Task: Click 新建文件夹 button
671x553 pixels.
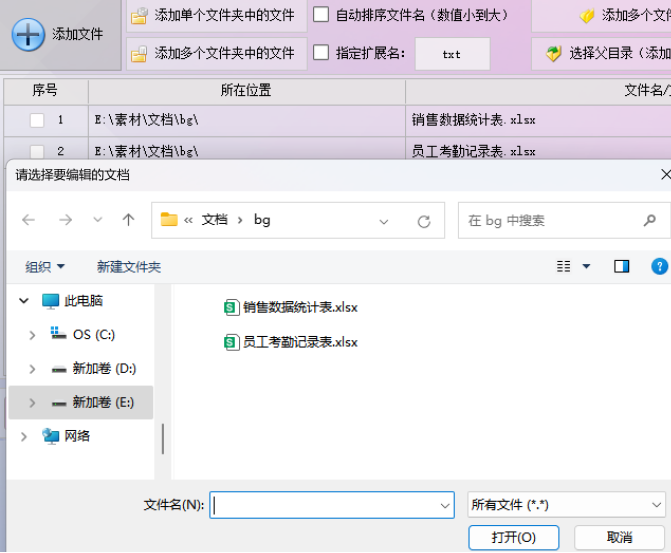Action: (129, 267)
